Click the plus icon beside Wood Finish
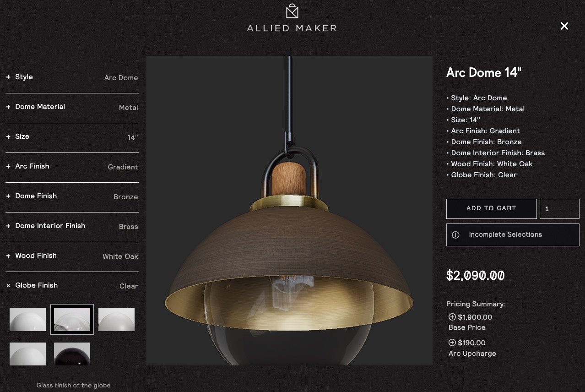585x392 pixels. coord(8,256)
